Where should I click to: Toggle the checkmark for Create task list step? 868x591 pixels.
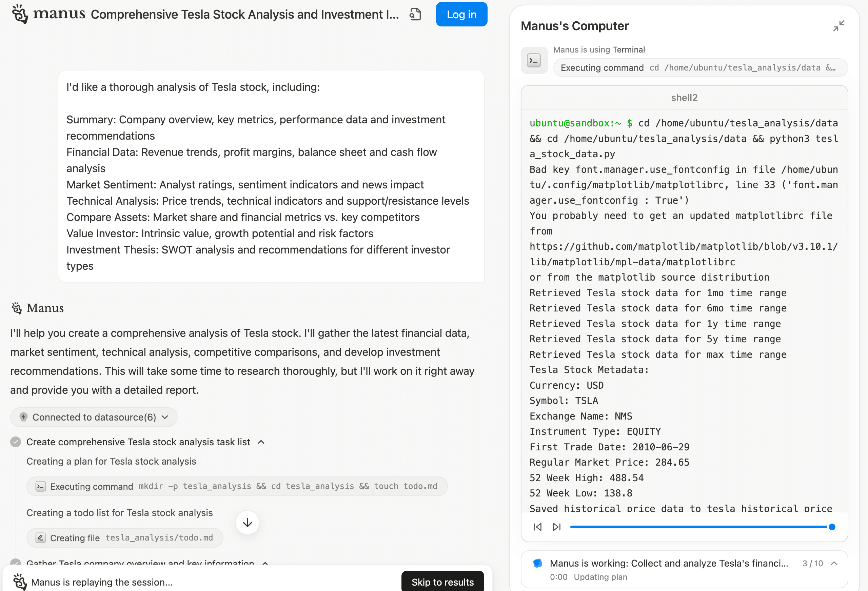click(x=16, y=442)
